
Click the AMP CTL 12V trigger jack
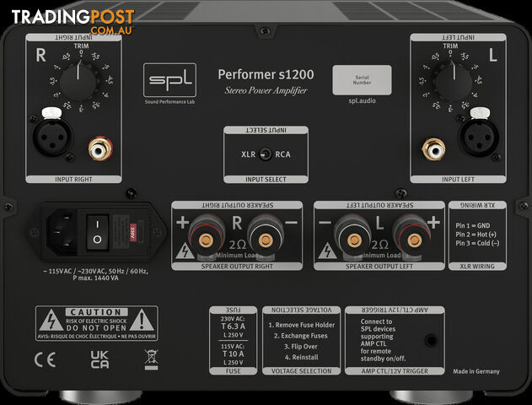[431, 340]
